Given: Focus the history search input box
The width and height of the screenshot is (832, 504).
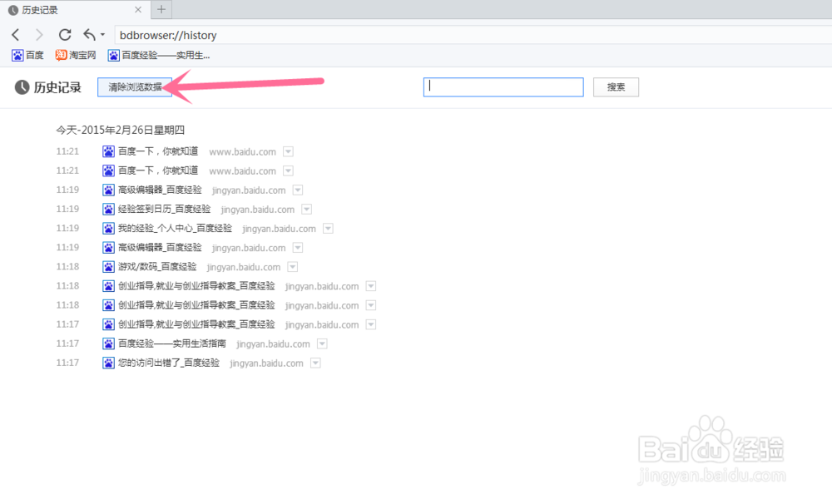Looking at the screenshot, I should click(x=503, y=87).
